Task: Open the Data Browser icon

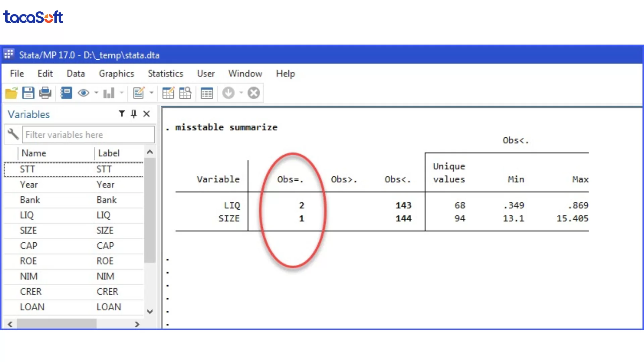Action: [x=185, y=93]
